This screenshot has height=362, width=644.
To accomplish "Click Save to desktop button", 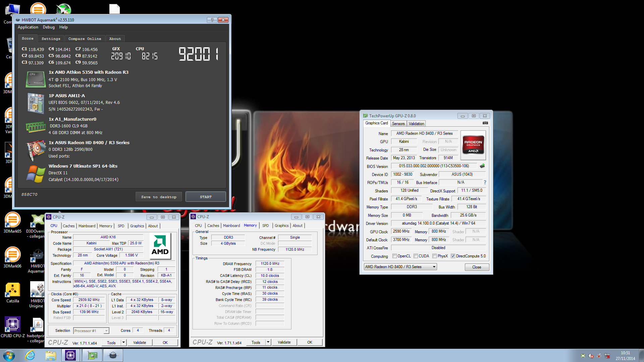I will pyautogui.click(x=159, y=197).
